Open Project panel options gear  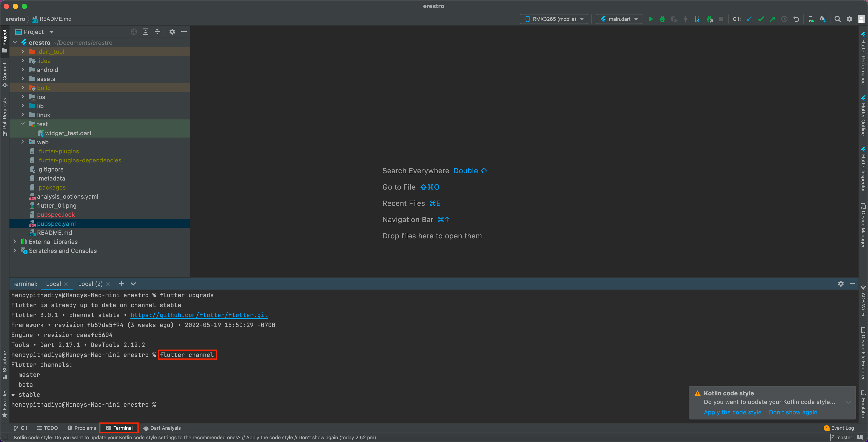[172, 32]
